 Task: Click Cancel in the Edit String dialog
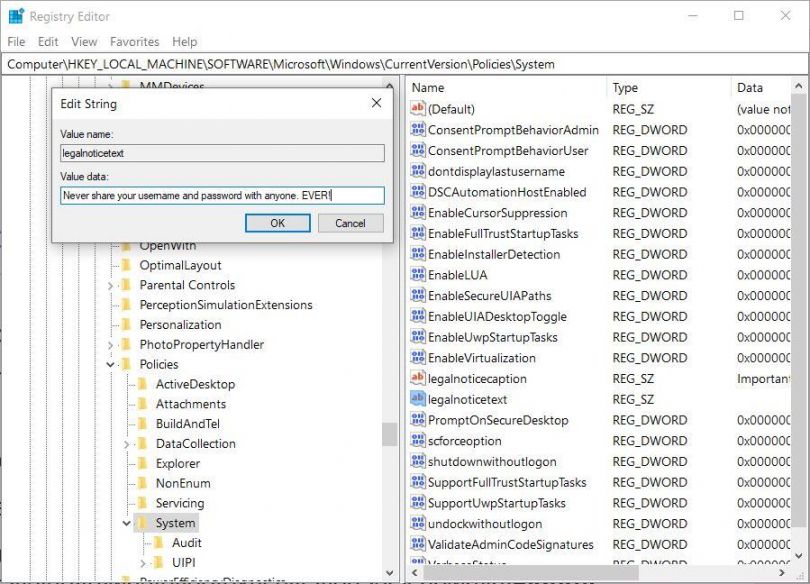pos(350,223)
